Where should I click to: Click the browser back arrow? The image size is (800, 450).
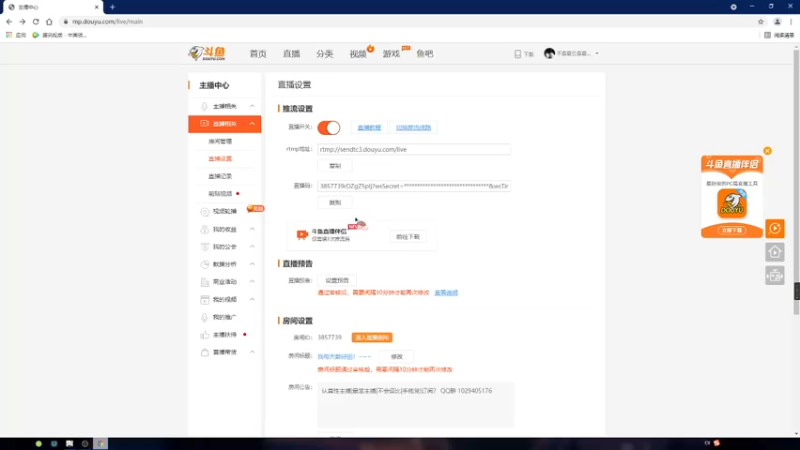[9, 21]
